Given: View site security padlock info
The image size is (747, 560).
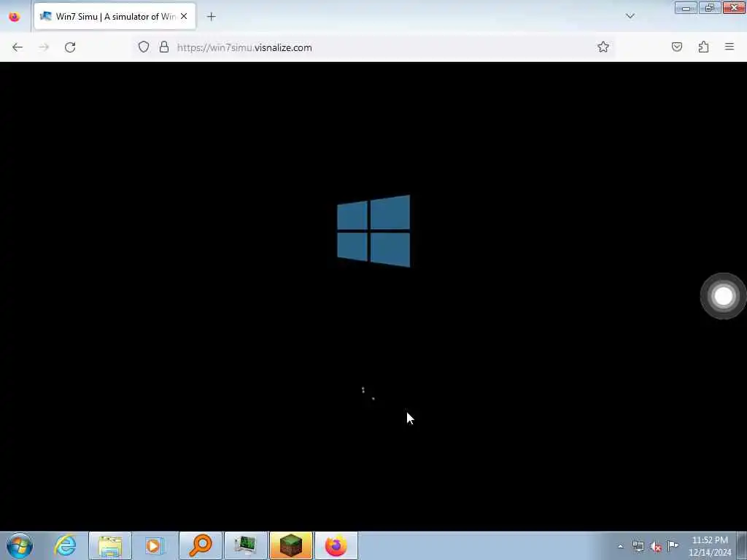Looking at the screenshot, I should click(164, 47).
